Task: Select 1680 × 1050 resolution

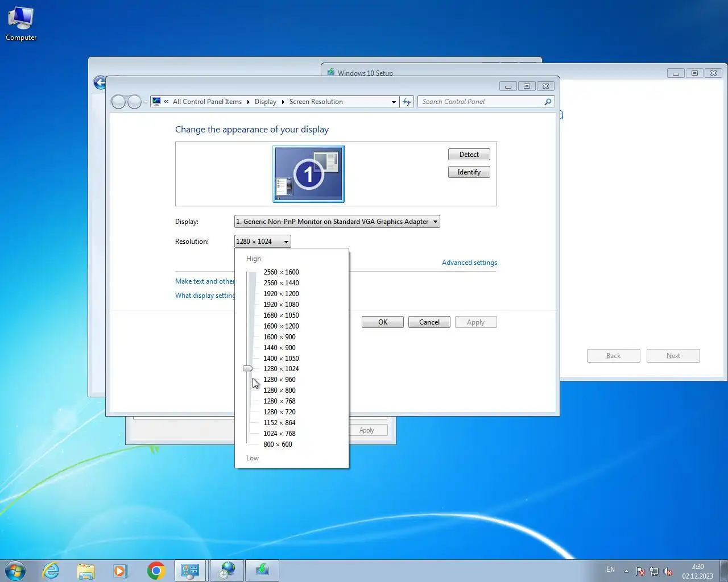Action: (x=281, y=315)
